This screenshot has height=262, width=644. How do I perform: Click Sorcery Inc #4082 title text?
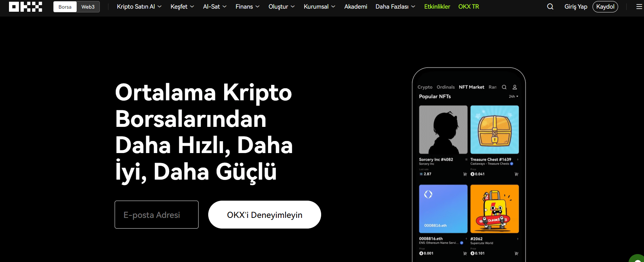pos(436,160)
